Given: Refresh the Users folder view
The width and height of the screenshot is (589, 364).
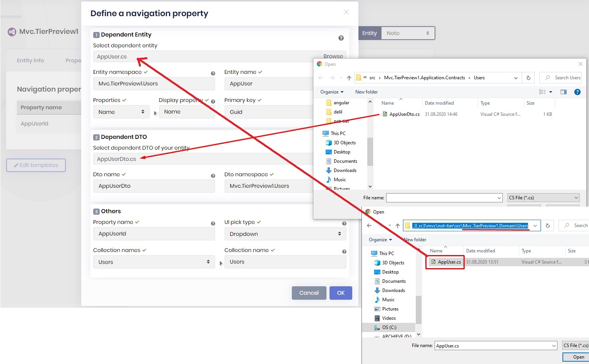Looking at the screenshot, I should (528, 77).
